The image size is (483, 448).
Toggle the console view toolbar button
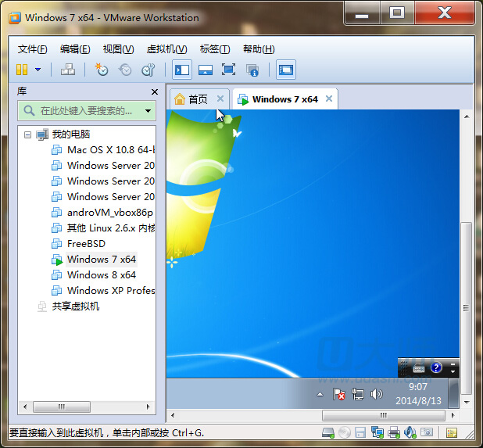(286, 70)
